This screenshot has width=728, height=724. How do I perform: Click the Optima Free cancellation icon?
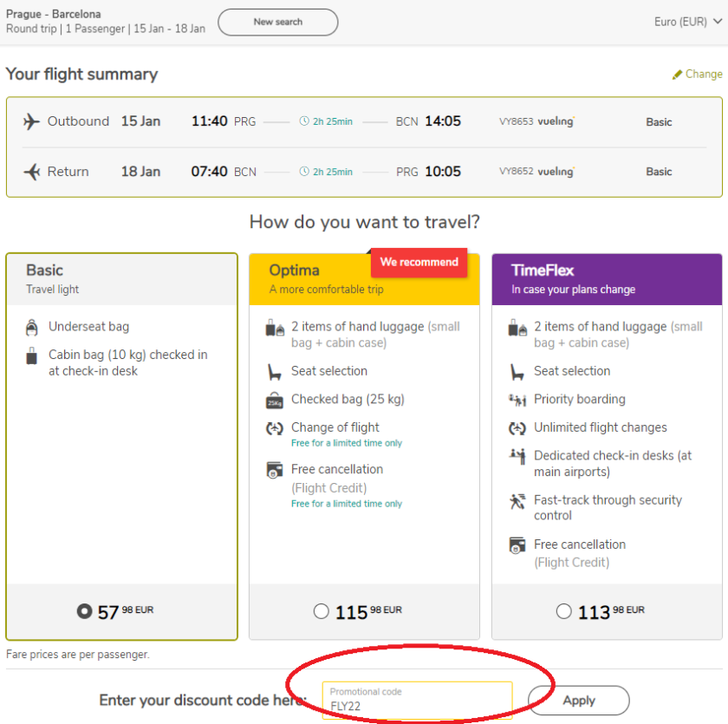click(x=275, y=471)
